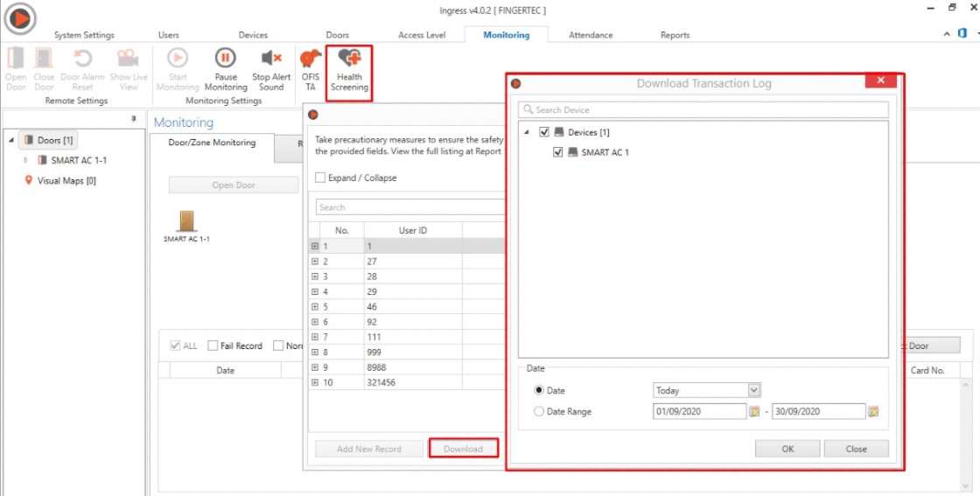Click the date range end field 30/09/2020
980x496 pixels.
(819, 412)
